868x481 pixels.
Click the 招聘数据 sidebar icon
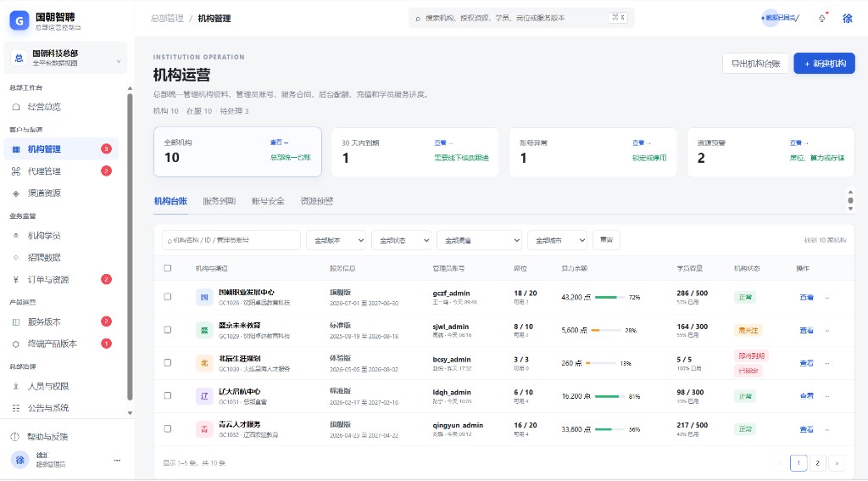coord(16,258)
